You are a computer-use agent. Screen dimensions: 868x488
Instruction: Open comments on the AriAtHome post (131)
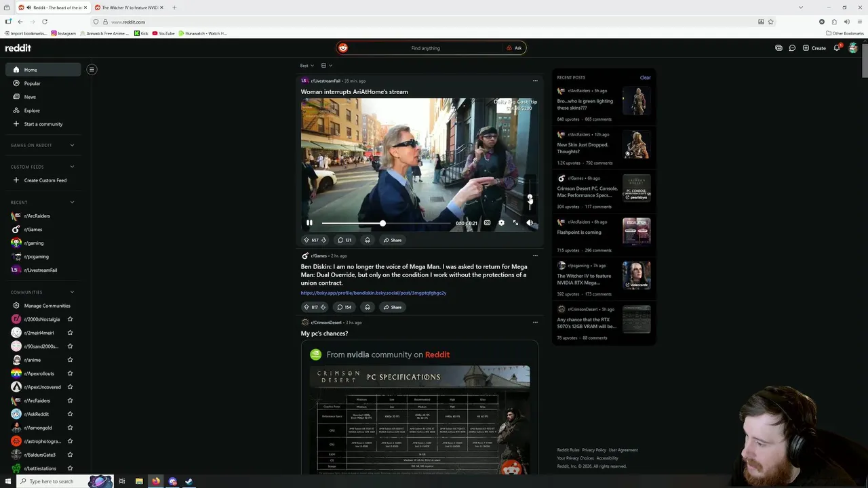pos(344,240)
